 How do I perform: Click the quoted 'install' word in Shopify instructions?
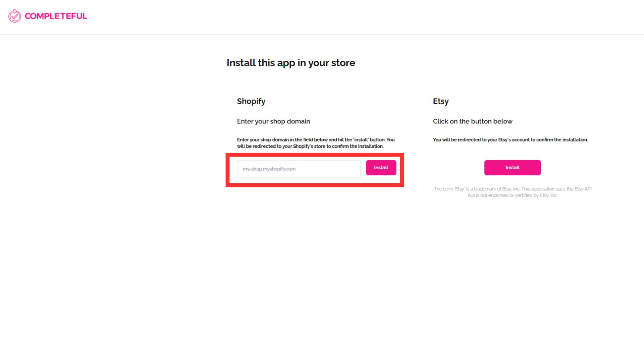[361, 140]
